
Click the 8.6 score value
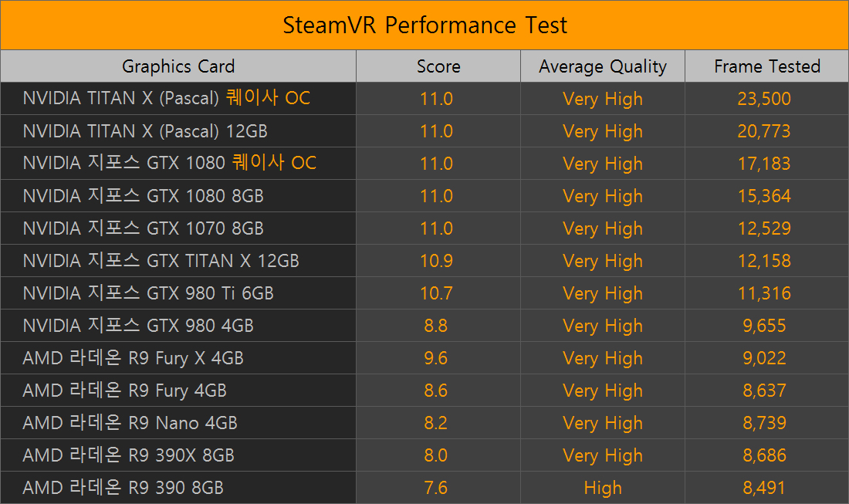436,391
